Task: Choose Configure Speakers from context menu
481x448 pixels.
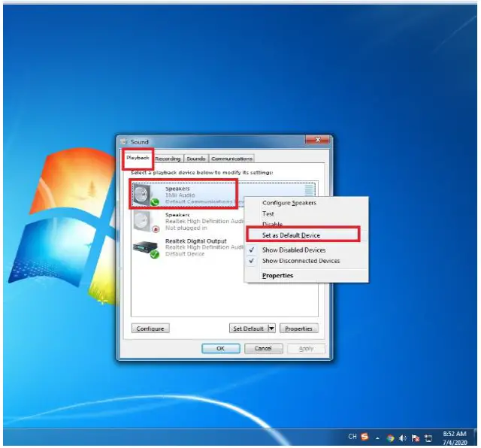Action: [x=307, y=203]
